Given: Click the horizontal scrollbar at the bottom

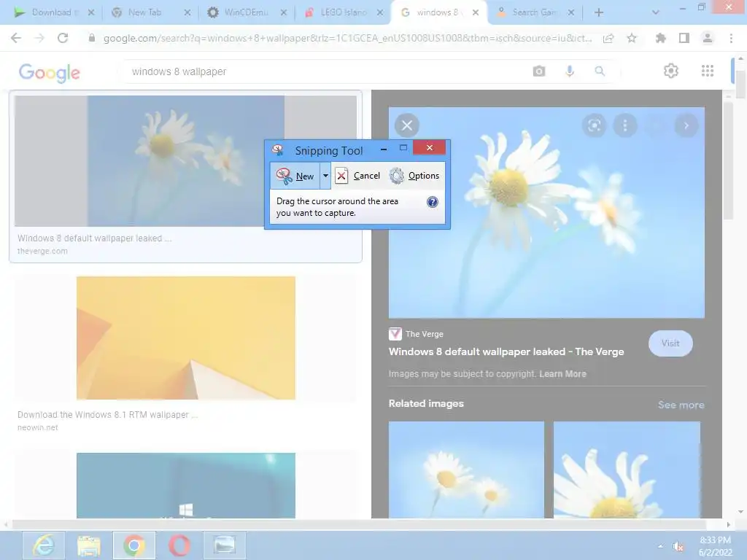Looking at the screenshot, I should tap(358, 524).
